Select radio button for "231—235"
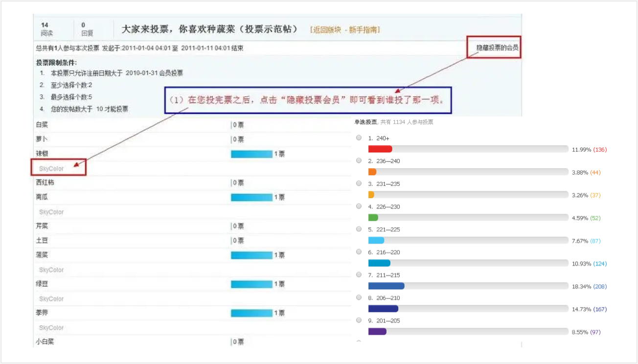This screenshot has width=638, height=364. click(359, 183)
